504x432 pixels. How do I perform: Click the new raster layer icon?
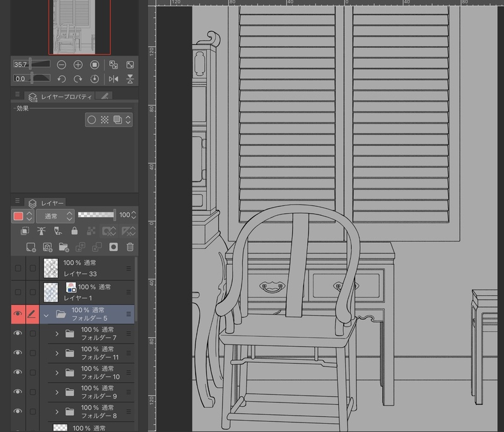[30, 247]
